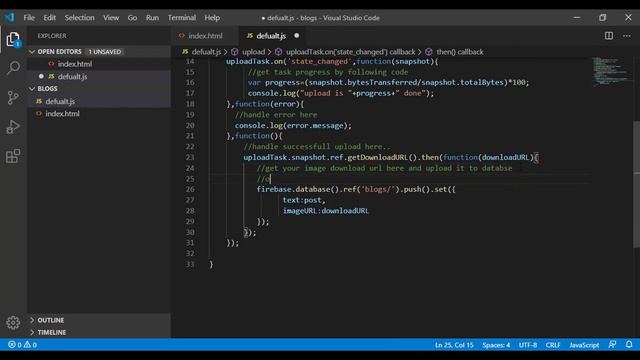Click the VS Code logo icon
This screenshot has height=360, width=640.
tap(10, 18)
